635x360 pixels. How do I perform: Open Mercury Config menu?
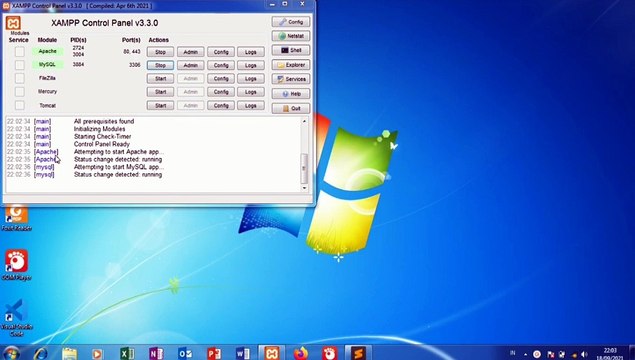tap(221, 92)
